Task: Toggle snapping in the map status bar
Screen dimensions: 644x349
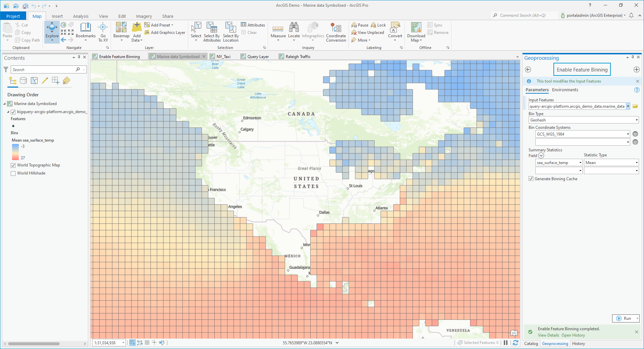Action: pyautogui.click(x=132, y=343)
